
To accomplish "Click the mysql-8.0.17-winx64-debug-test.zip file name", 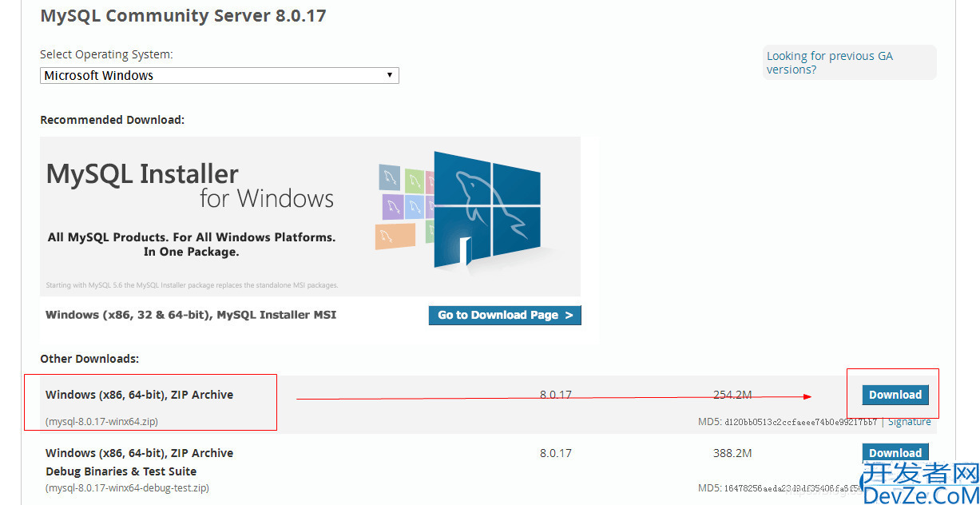I will [x=127, y=487].
